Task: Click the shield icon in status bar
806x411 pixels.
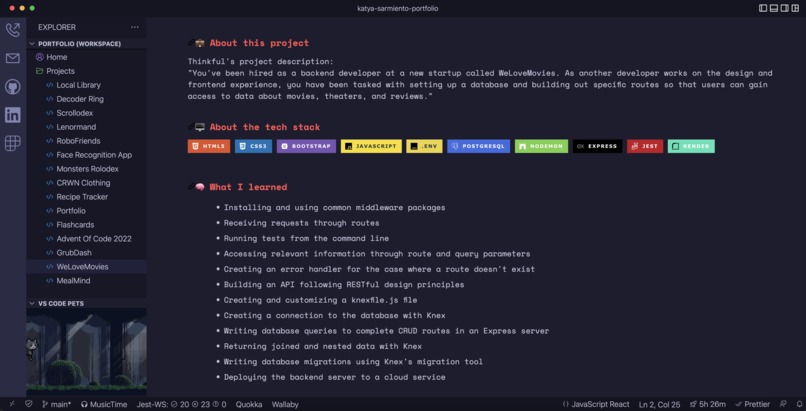Action: tap(29, 404)
